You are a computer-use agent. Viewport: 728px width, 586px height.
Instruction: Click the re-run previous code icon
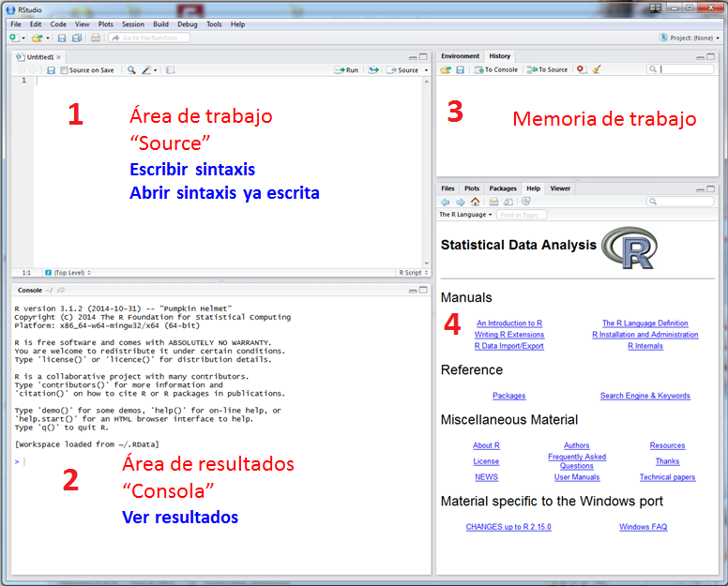pyautogui.click(x=373, y=70)
